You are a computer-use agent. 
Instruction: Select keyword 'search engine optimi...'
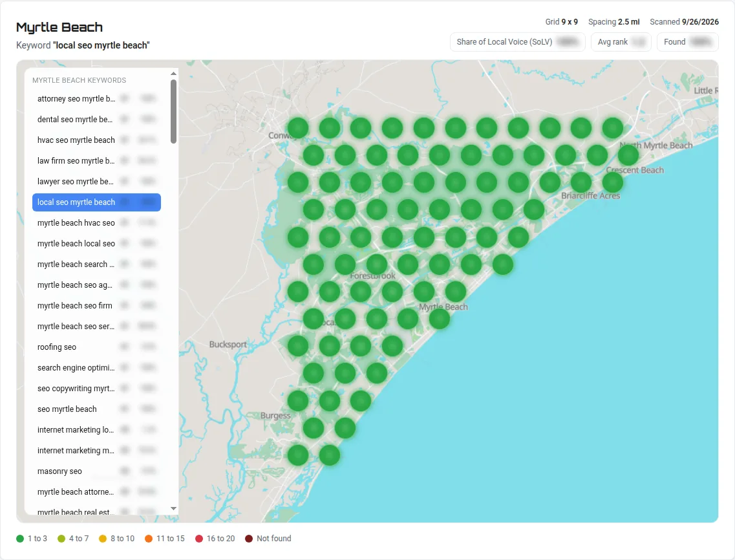pos(96,367)
